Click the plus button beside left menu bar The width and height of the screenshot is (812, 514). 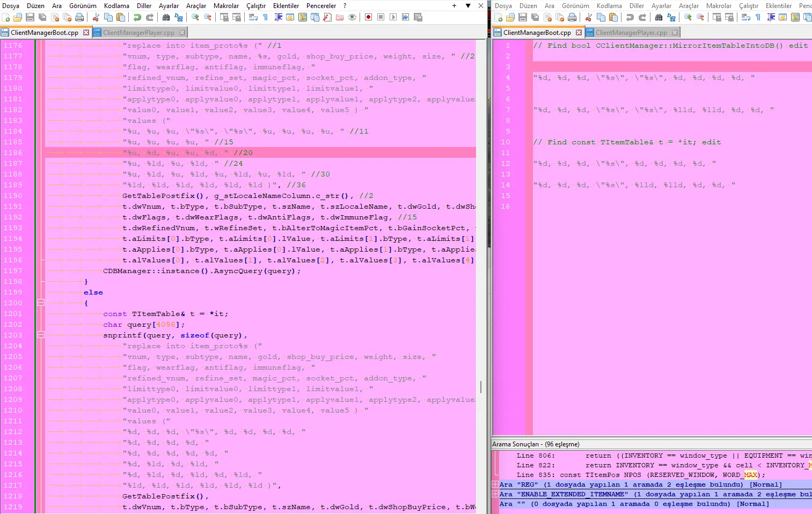tap(454, 6)
